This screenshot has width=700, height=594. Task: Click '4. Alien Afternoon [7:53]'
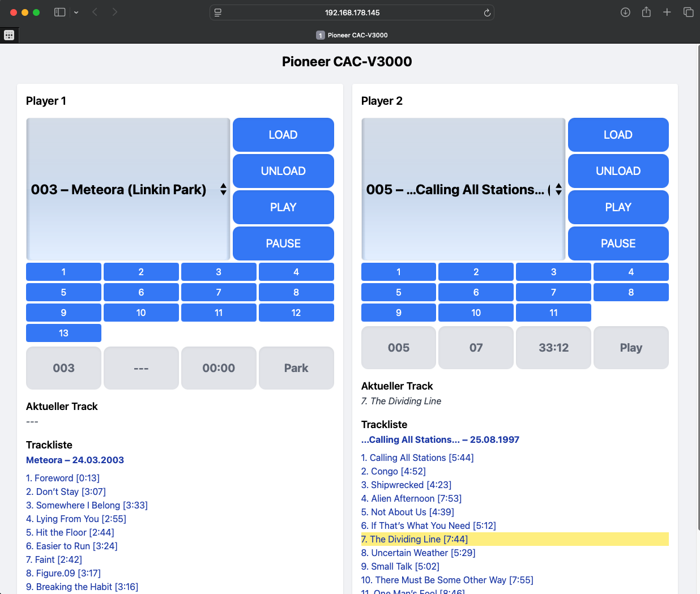click(411, 498)
